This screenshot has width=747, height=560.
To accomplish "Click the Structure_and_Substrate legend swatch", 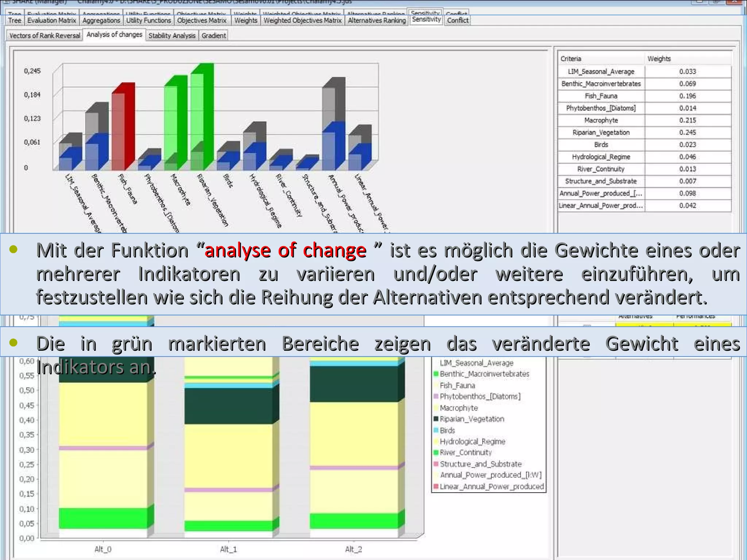I will tap(436, 464).
